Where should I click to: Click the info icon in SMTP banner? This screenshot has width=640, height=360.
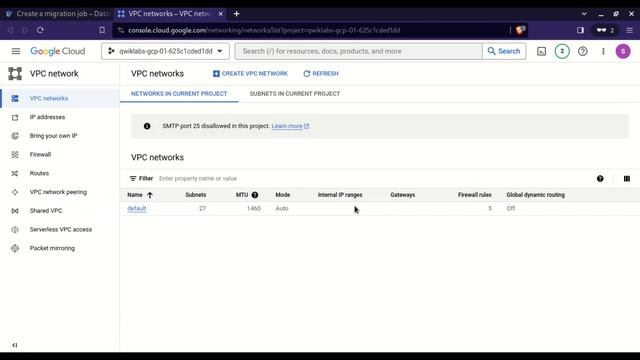coord(147,126)
